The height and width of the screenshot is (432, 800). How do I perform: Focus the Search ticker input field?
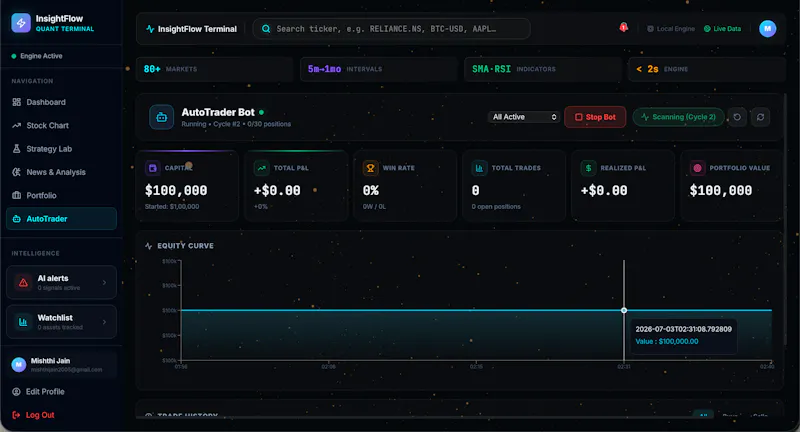click(391, 29)
